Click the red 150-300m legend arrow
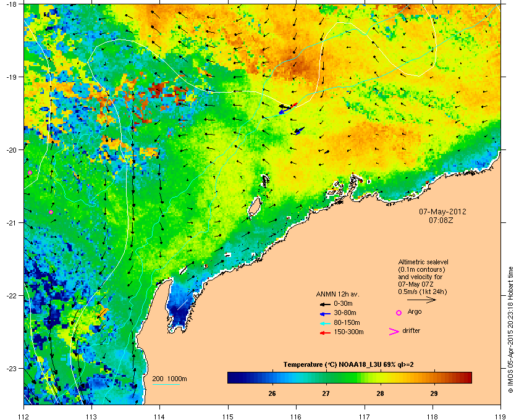Viewport: 519px width, 420px height. coord(325,333)
